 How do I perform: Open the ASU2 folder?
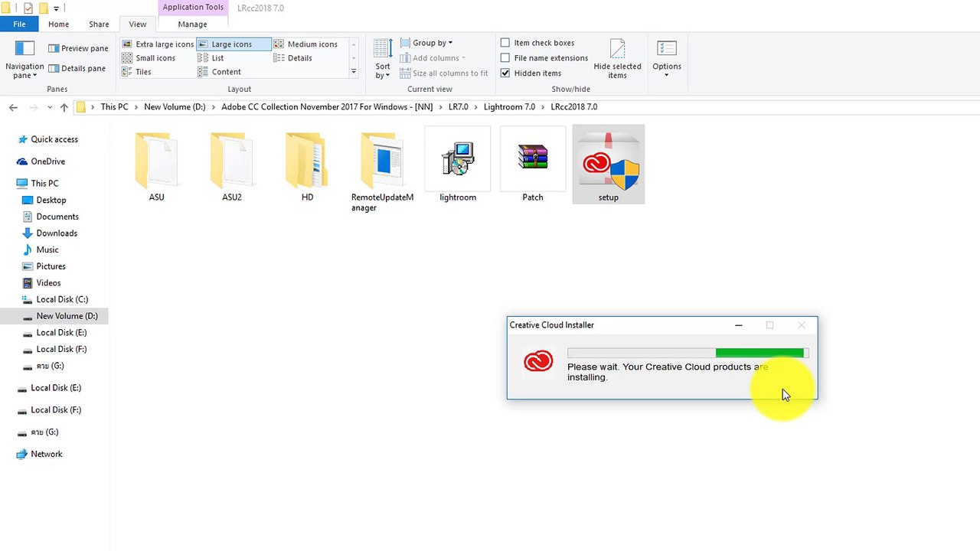pos(231,167)
